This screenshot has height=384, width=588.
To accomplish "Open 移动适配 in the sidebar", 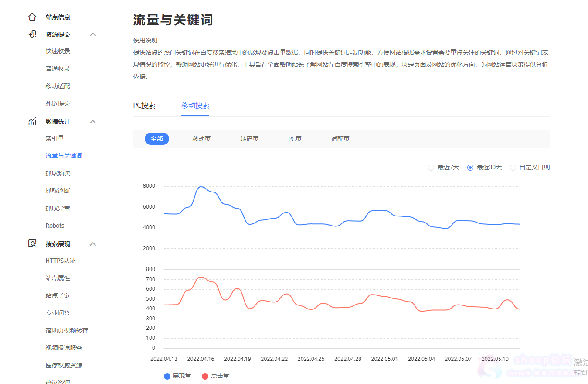I will [x=58, y=86].
